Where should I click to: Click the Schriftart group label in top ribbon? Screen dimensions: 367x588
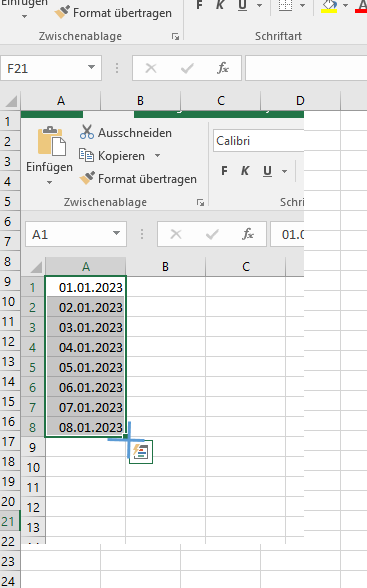pyautogui.click(x=278, y=36)
